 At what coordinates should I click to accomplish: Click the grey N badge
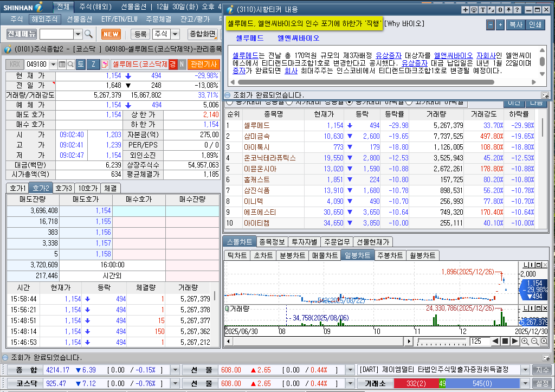(x=182, y=64)
